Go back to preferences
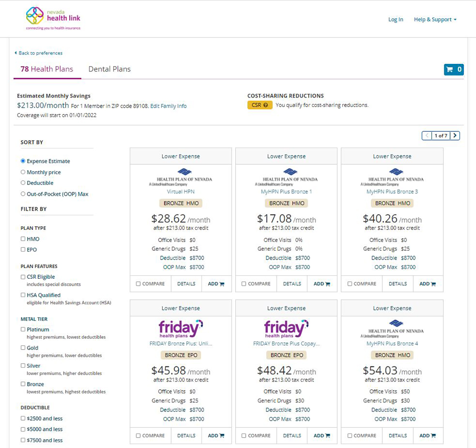Viewport: 476px width, 448px height. click(38, 53)
